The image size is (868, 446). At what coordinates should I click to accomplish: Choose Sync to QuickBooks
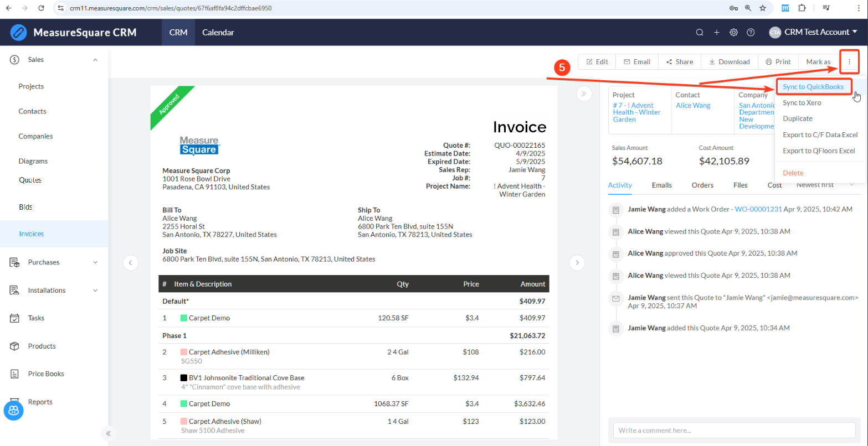(813, 87)
